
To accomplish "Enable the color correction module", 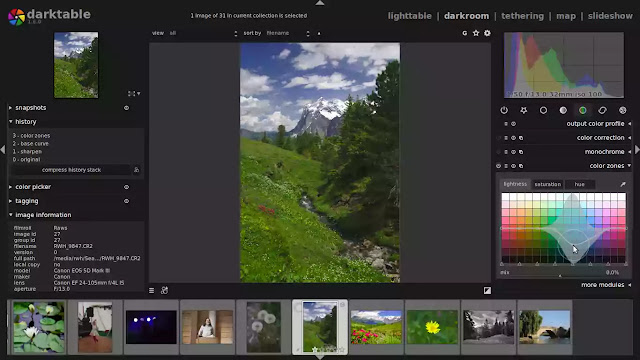I will (x=498, y=138).
